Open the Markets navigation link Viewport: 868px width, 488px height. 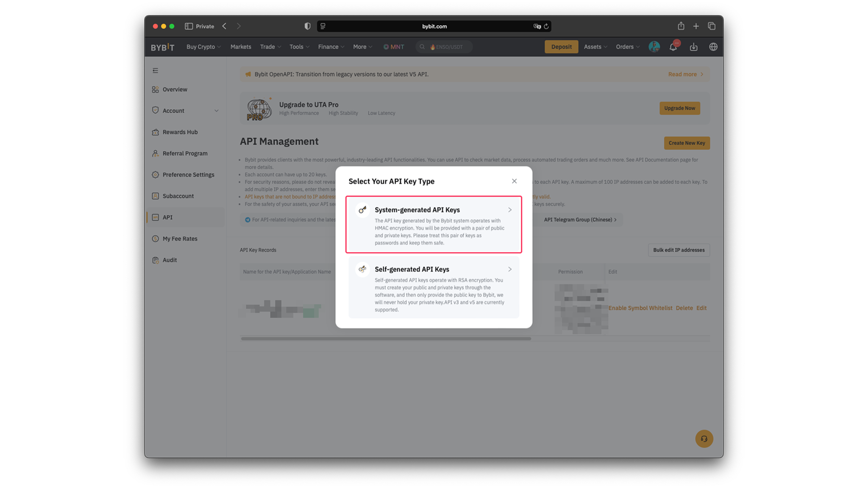pos(241,47)
